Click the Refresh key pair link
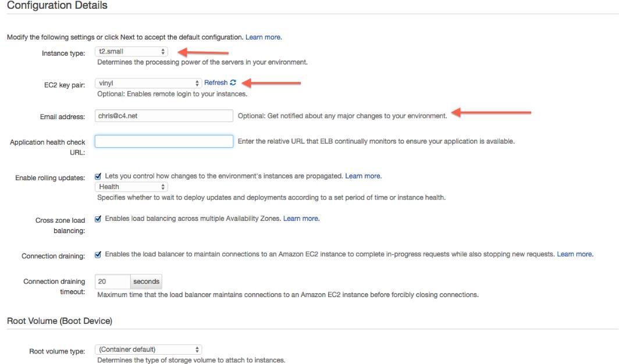The height and width of the screenshot is (364, 619). (x=215, y=83)
